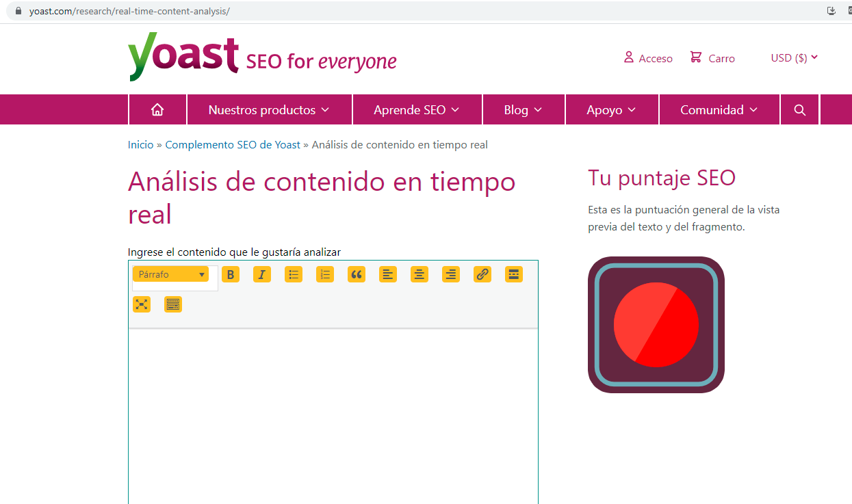Toggle bold formatting in editor toolbar
The height and width of the screenshot is (504, 852).
[231, 274]
